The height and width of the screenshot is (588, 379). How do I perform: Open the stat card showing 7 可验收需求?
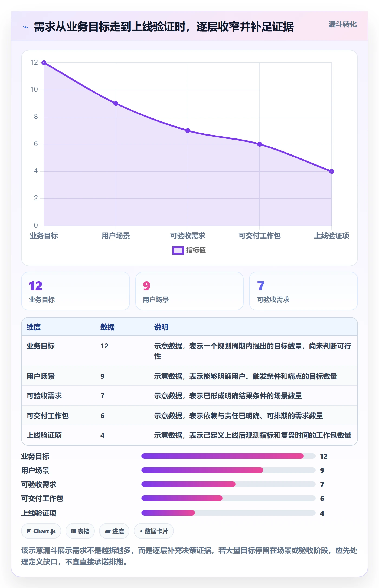[303, 291]
